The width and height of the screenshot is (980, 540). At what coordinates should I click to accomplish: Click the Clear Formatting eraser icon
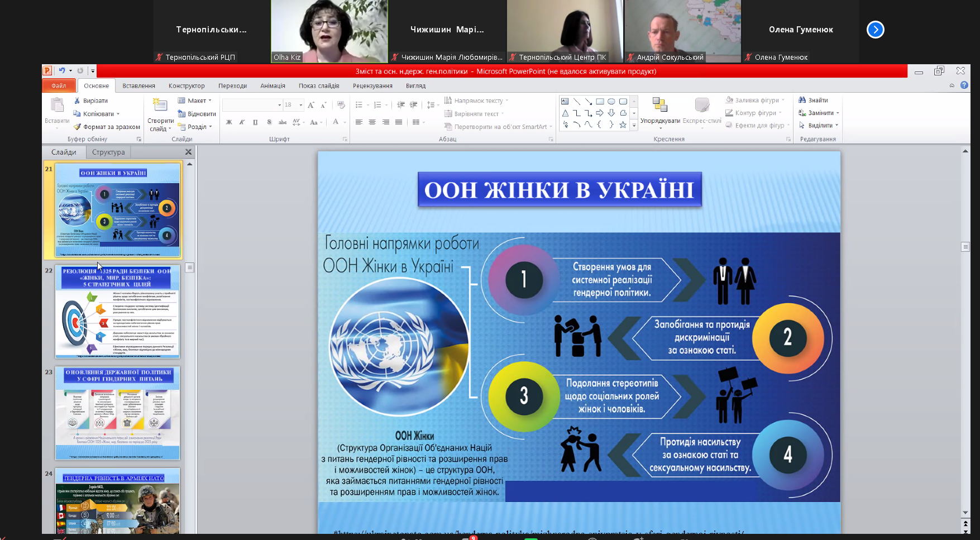[341, 105]
